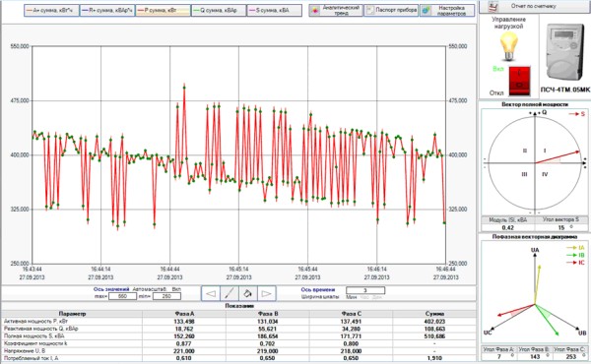Click the IC legend entry
The height and width of the screenshot is (364, 591).
pos(575,263)
